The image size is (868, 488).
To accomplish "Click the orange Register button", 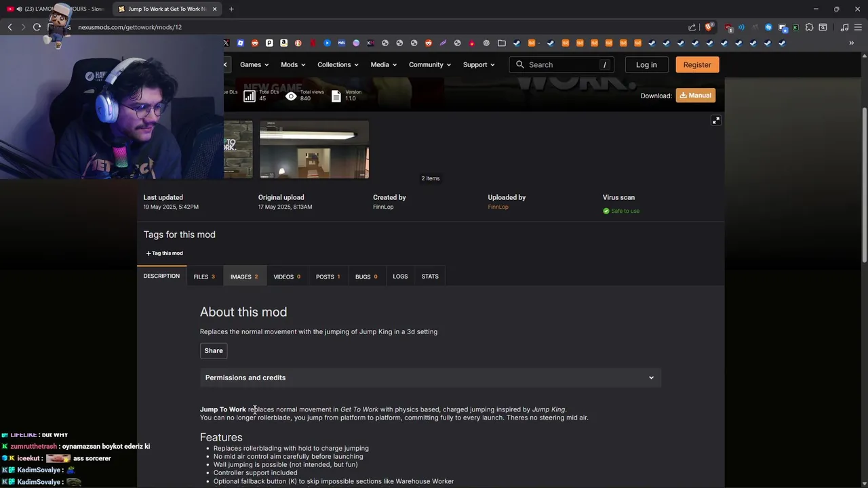I will 697,64.
